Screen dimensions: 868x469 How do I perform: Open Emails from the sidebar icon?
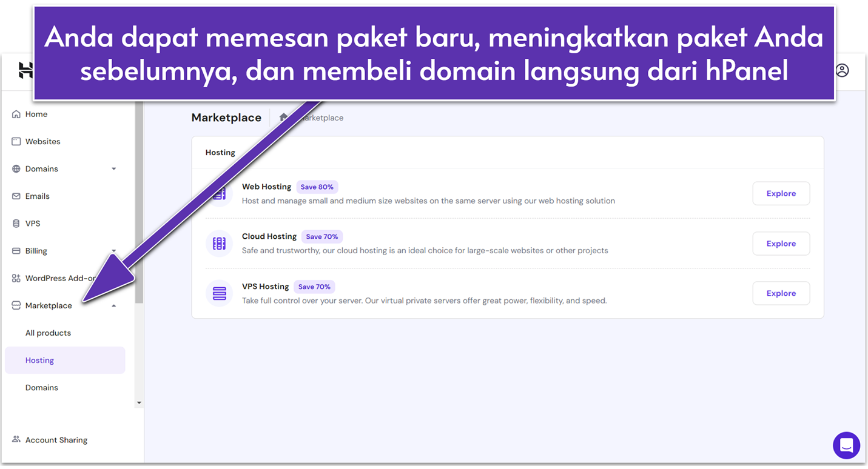pyautogui.click(x=15, y=196)
